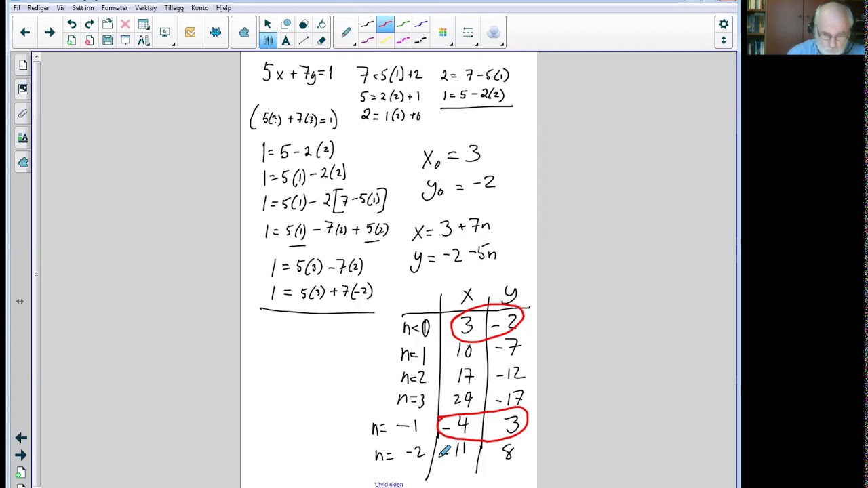Click the Utvid siden link
This screenshot has width=868, height=488.
pos(389,485)
